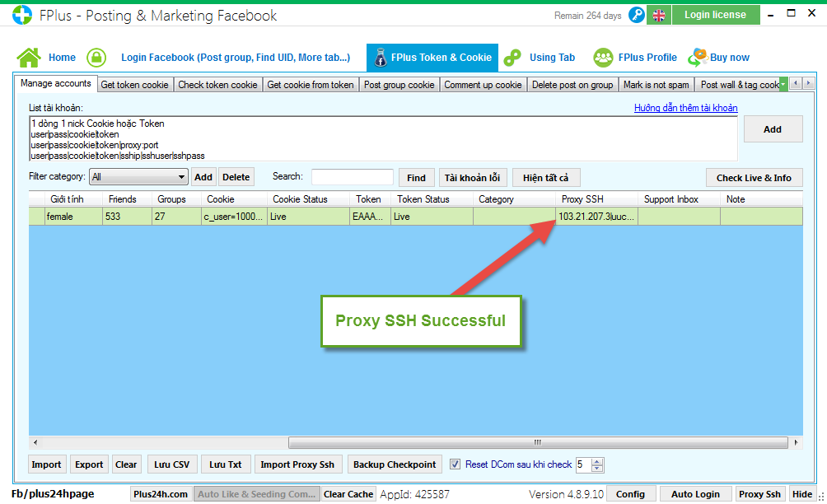Image resolution: width=827 pixels, height=504 pixels.
Task: Switch language with the UK flag icon
Action: pyautogui.click(x=658, y=15)
